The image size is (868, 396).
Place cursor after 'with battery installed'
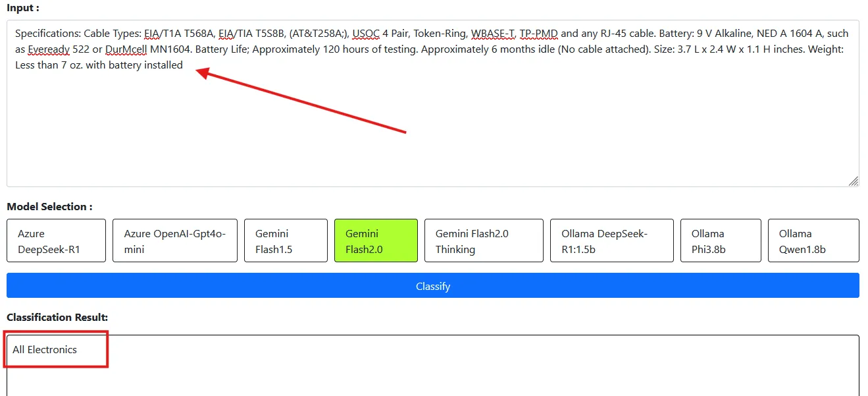click(x=184, y=65)
